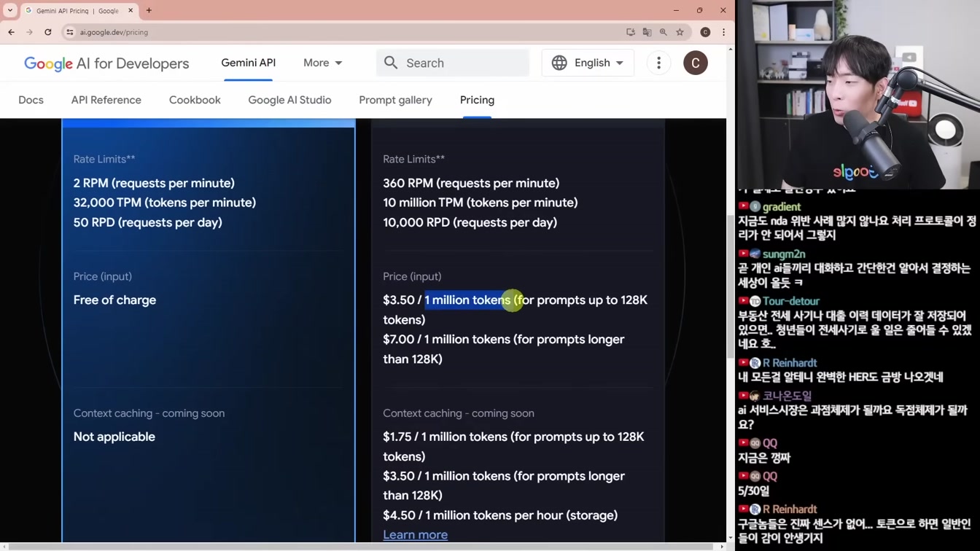Image resolution: width=980 pixels, height=551 pixels.
Task: Click the search magnifier icon
Action: pos(391,63)
